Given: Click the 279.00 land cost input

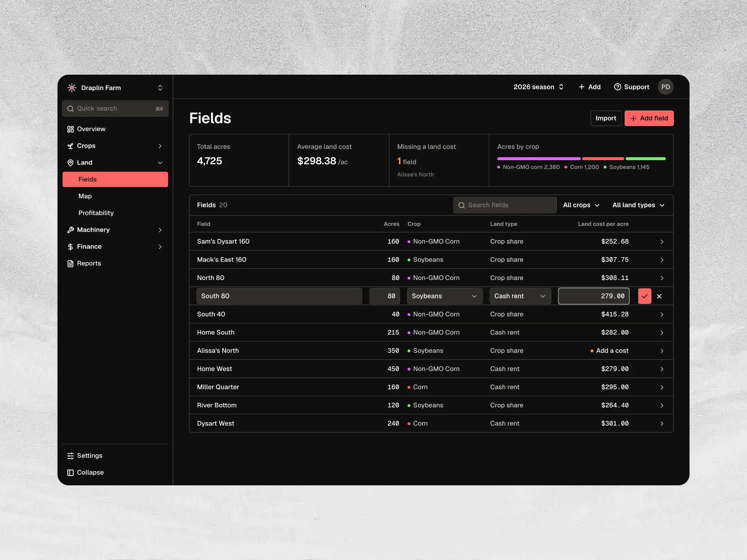Looking at the screenshot, I should click(594, 296).
